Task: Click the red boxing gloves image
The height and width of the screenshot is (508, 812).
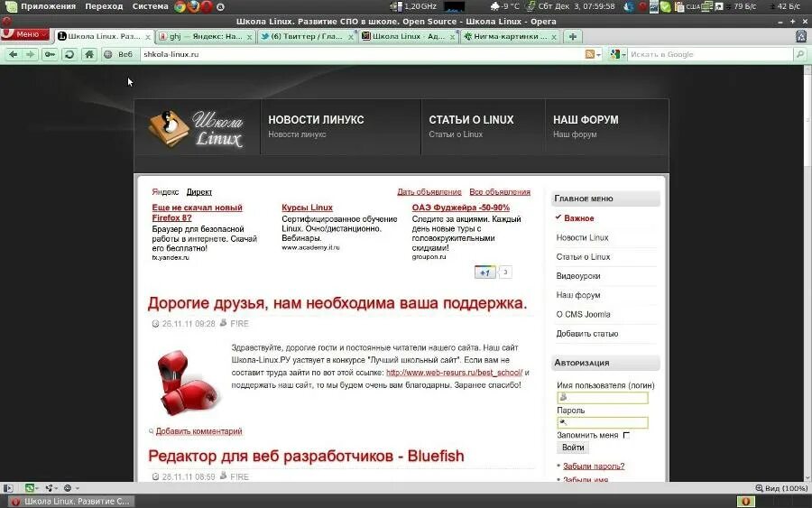Action: pyautogui.click(x=188, y=383)
